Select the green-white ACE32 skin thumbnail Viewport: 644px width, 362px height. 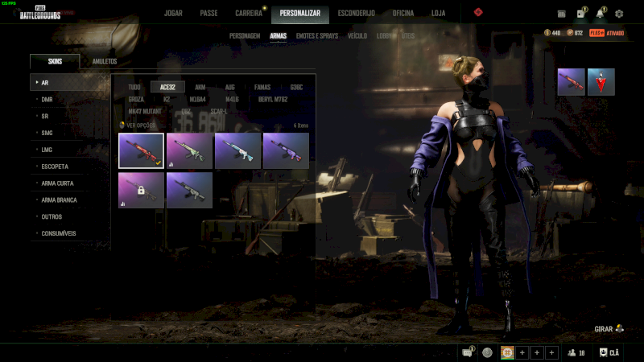click(189, 150)
